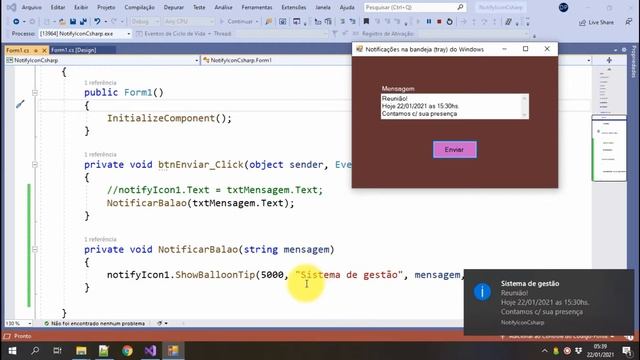Open the Ferramentas menu
Screen dimensions: 640x360
click(x=257, y=7)
